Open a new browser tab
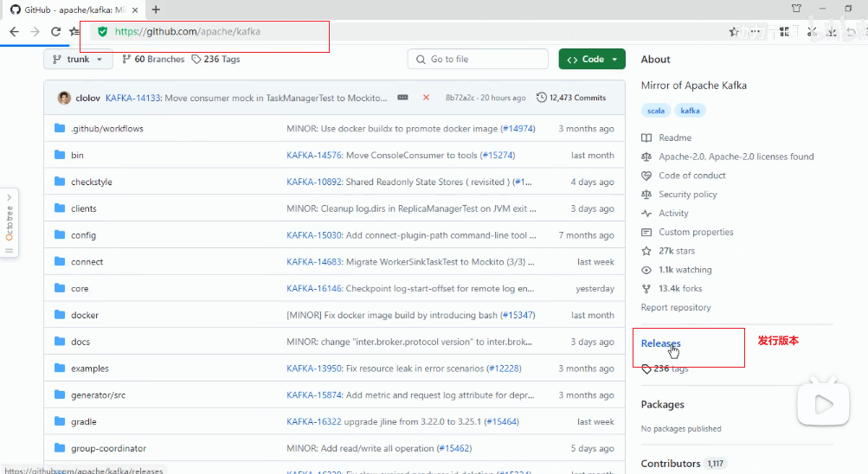Screen dimensions: 868x474 (x=156, y=10)
